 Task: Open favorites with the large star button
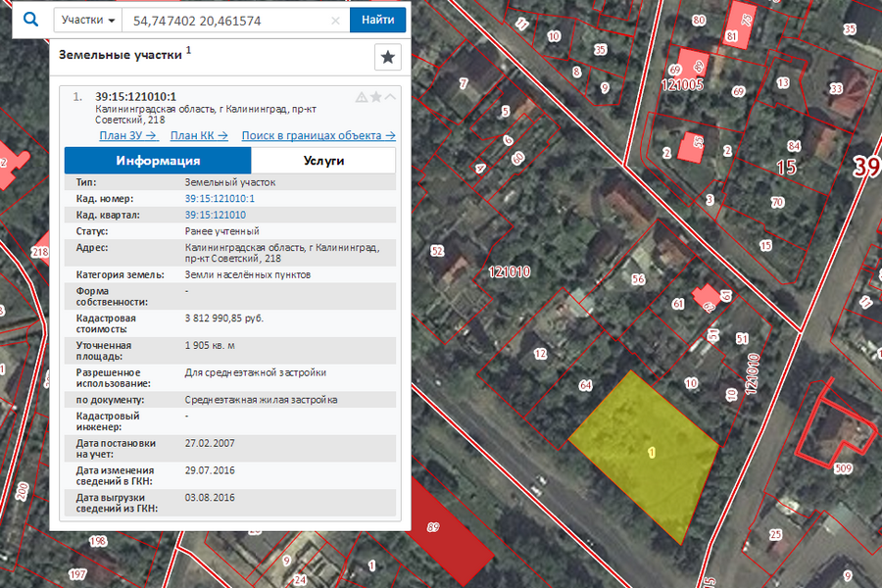[388, 58]
